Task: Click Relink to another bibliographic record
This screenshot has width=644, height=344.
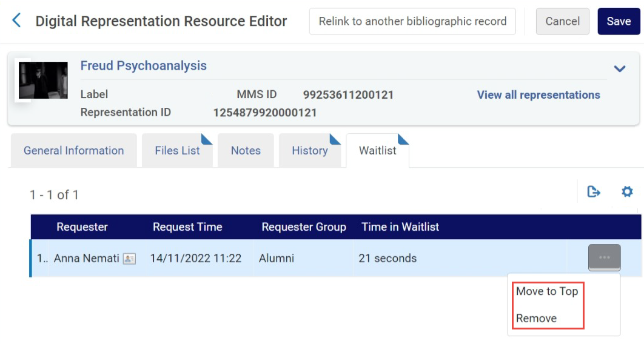Action: pyautogui.click(x=412, y=21)
